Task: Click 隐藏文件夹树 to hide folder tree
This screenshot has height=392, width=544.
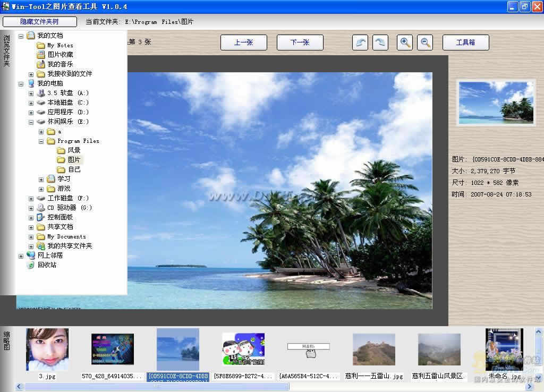Action: 39,21
